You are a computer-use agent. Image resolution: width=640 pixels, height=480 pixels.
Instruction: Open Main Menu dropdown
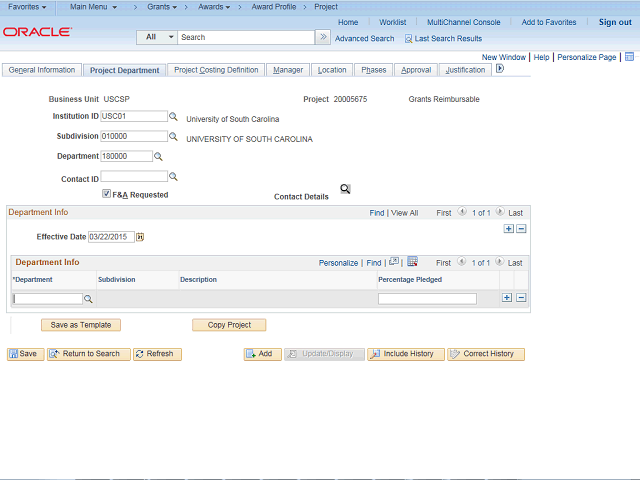(x=93, y=7)
